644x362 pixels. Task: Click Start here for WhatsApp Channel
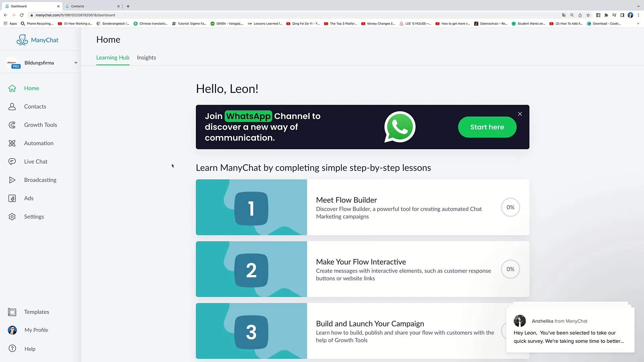click(x=487, y=127)
